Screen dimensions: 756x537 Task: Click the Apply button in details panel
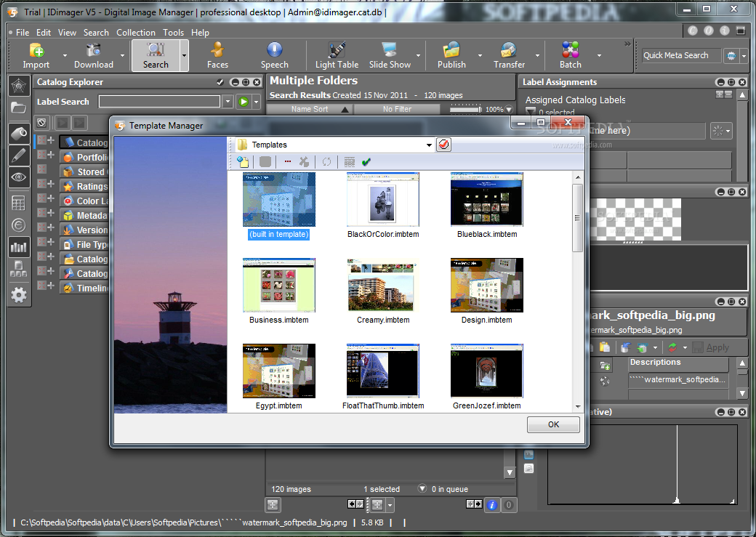click(711, 347)
